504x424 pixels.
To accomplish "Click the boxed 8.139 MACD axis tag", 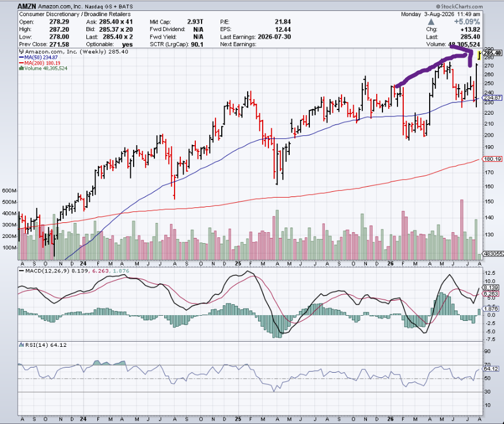I will (x=491, y=287).
